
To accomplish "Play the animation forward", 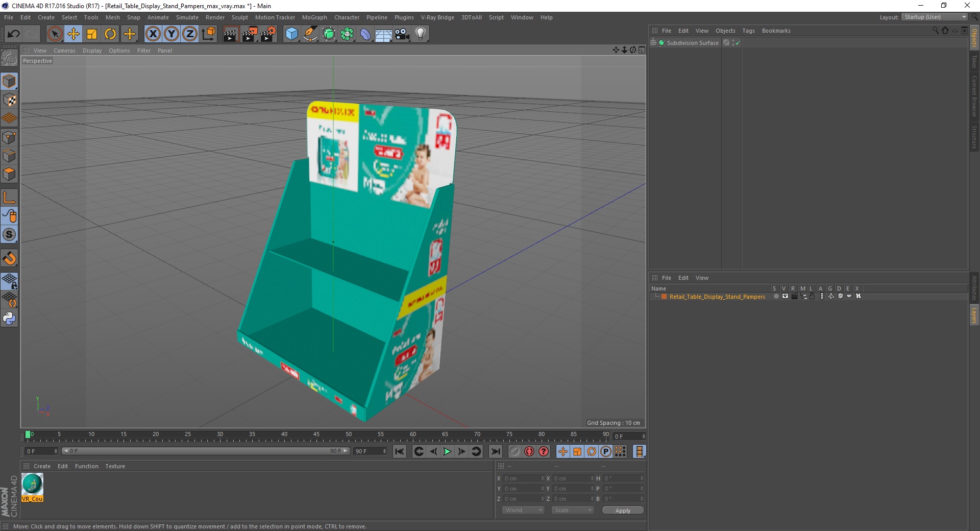I will coord(447,451).
